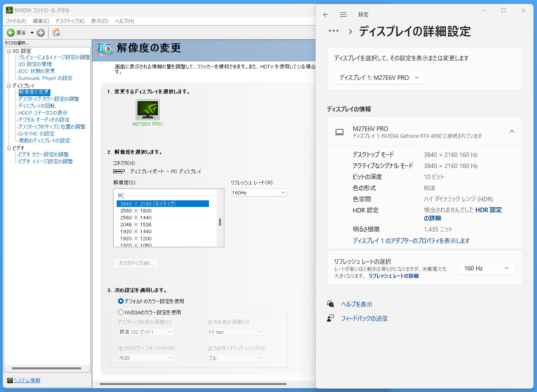Click the help icon beside ヘルプを表示

[330, 304]
